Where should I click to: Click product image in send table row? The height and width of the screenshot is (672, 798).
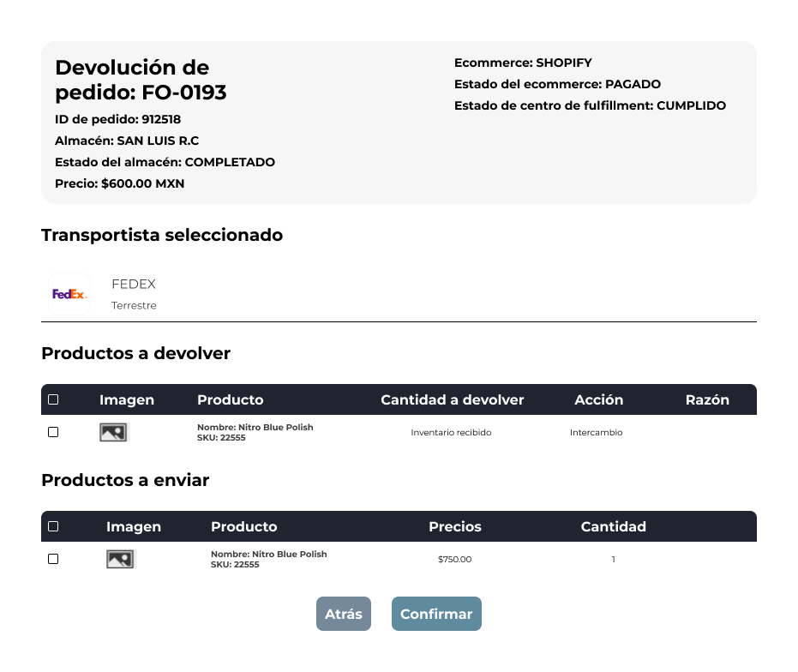pos(120,560)
